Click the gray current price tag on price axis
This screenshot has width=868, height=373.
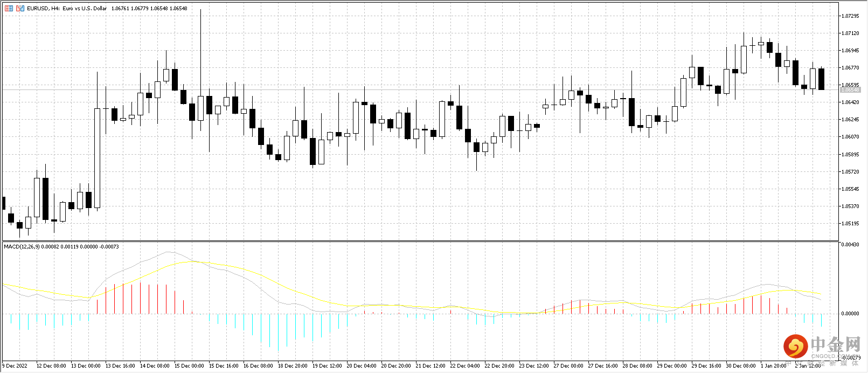(x=850, y=90)
